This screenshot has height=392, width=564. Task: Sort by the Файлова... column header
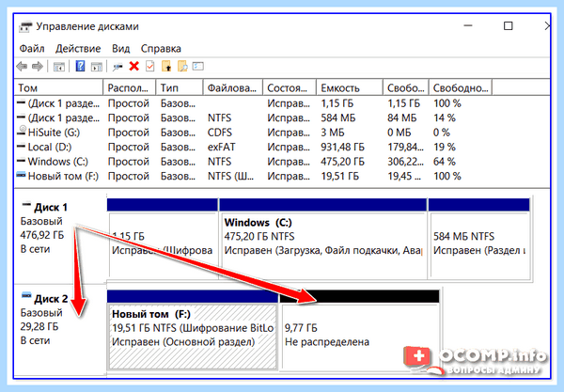(x=233, y=87)
